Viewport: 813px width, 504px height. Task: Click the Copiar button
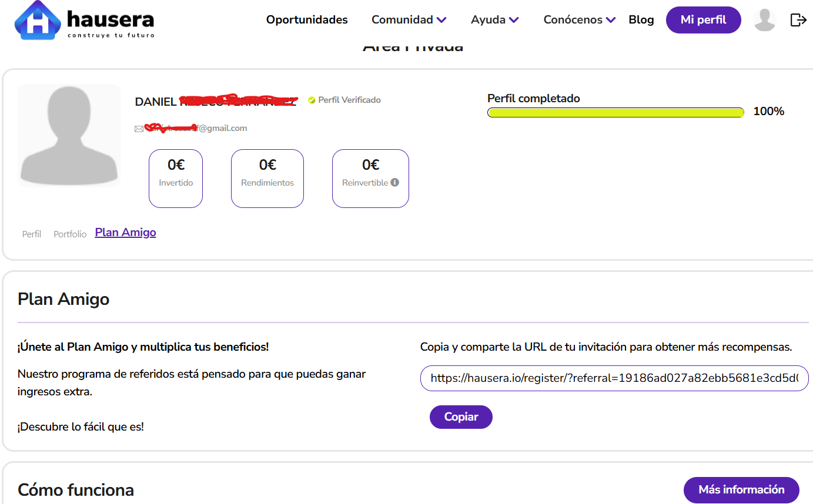461,417
